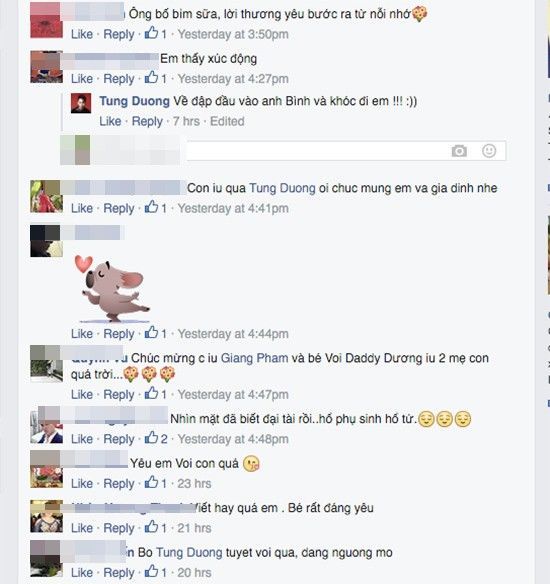
Task: Reply to the 'tuyet voi qua' comment
Action: (119, 572)
